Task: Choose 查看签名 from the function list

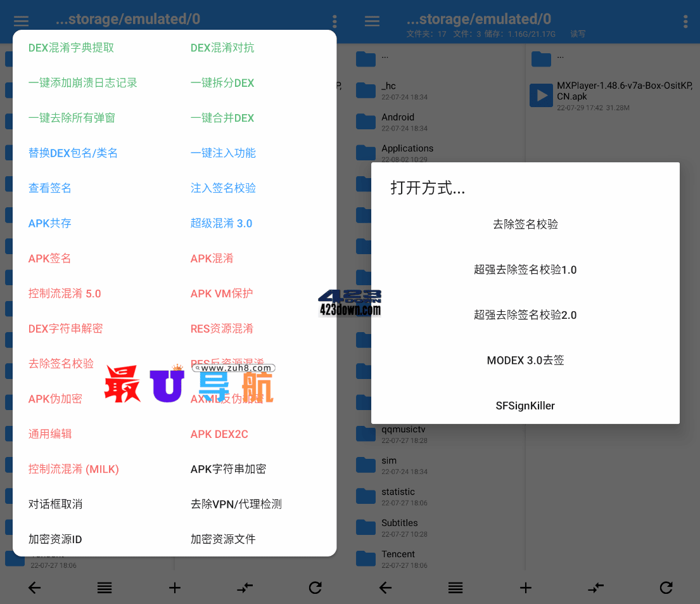Action: [x=50, y=188]
